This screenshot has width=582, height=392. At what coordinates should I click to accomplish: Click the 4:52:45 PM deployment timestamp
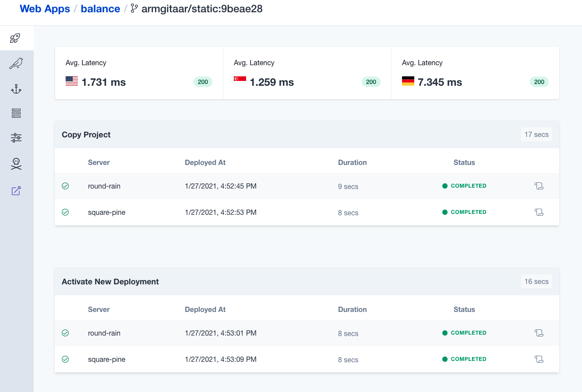pyautogui.click(x=221, y=186)
